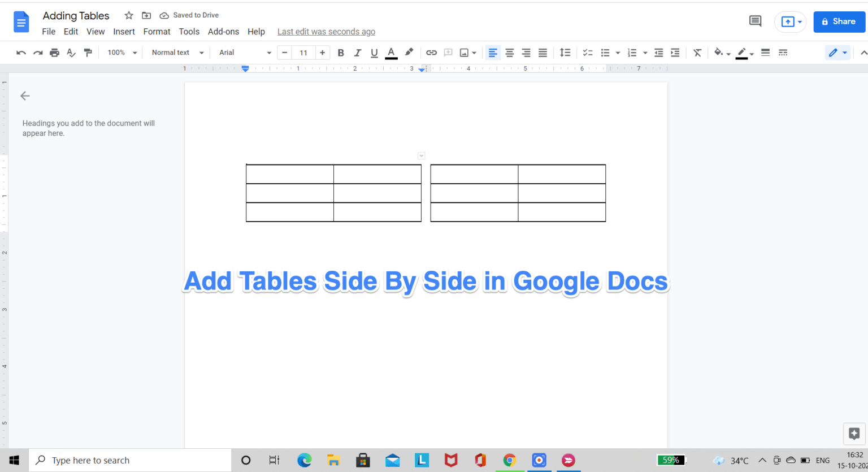Add a comment with the comment icon
Image resolution: width=868 pixels, height=472 pixels.
coord(448,52)
